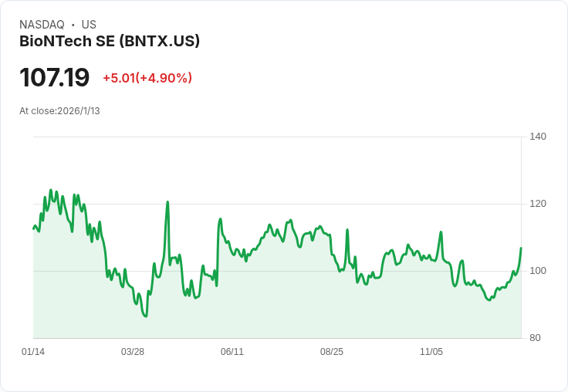Screen dimensions: 568x392
Task: Select the 100 price axis label
Action: [538, 271]
